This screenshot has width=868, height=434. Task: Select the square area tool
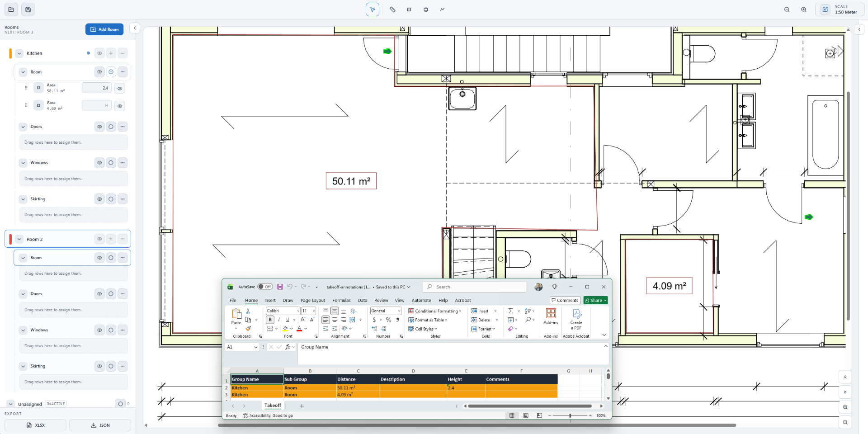pyautogui.click(x=409, y=9)
